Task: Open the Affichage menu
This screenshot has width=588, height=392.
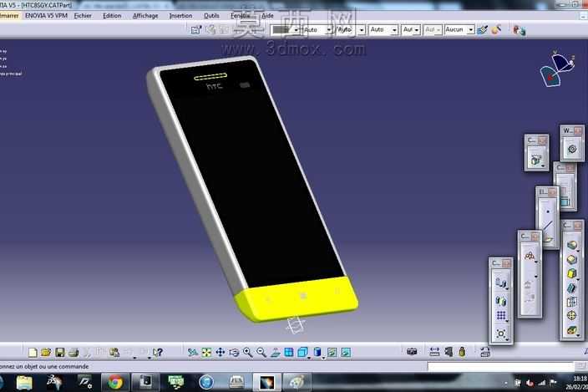Action: click(145, 16)
